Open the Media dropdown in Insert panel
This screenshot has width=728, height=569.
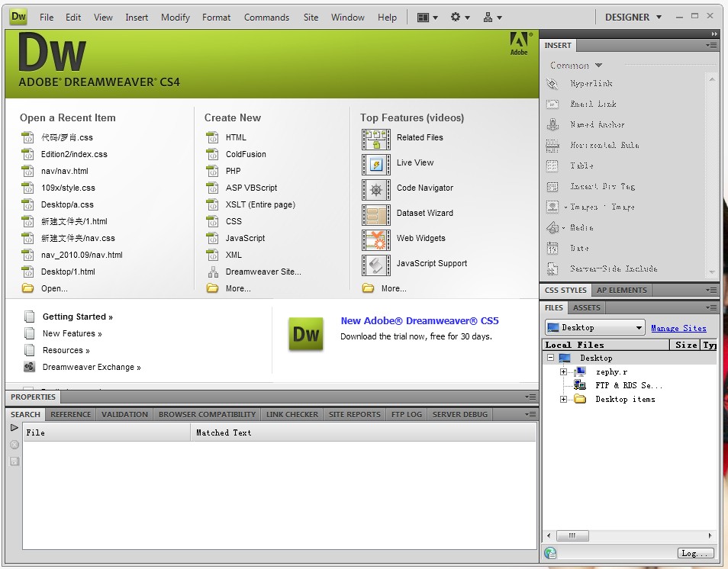pyautogui.click(x=564, y=228)
